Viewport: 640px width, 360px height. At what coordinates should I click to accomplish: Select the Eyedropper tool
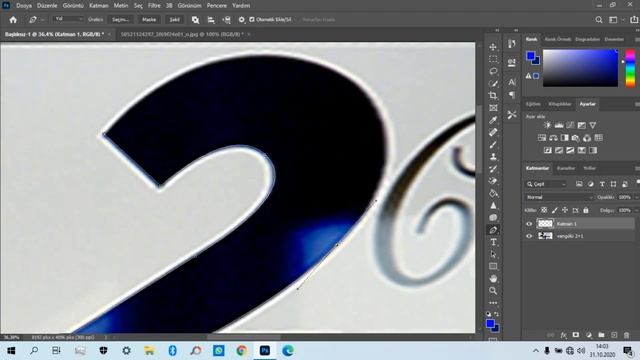click(493, 120)
